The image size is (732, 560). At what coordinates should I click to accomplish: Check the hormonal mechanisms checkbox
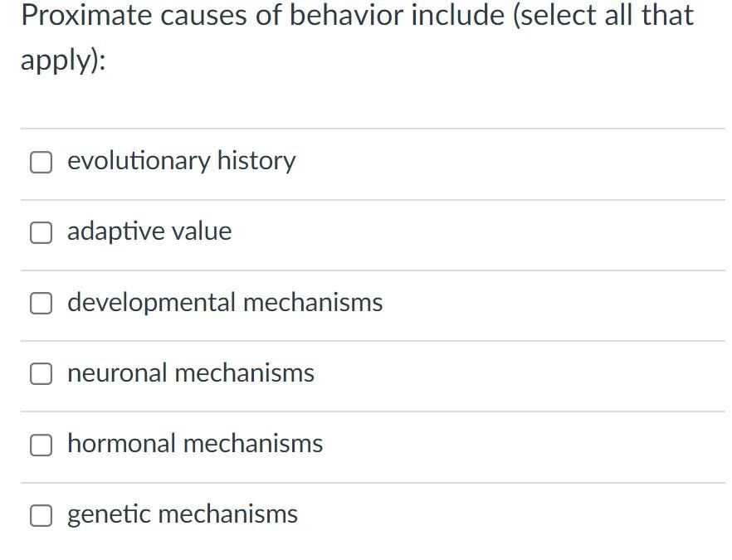click(x=40, y=444)
